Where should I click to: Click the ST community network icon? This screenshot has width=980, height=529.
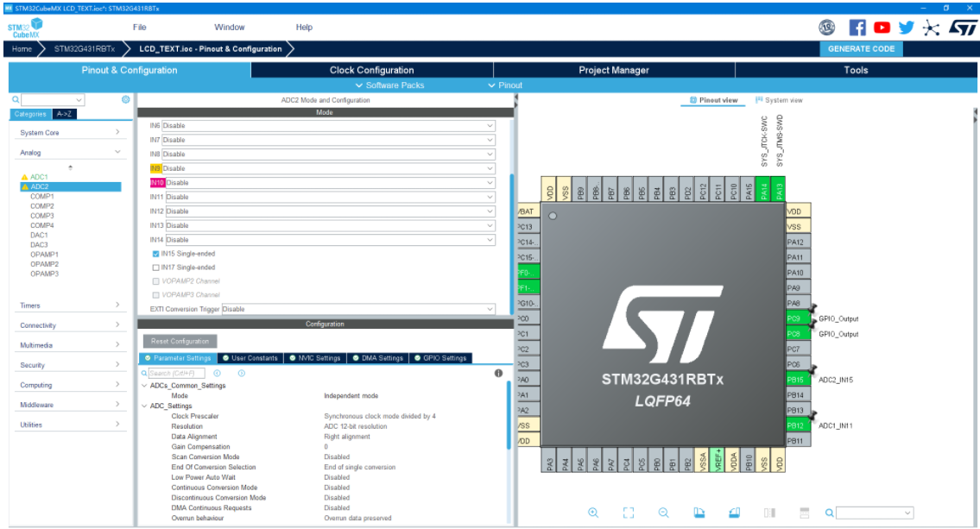point(931,28)
